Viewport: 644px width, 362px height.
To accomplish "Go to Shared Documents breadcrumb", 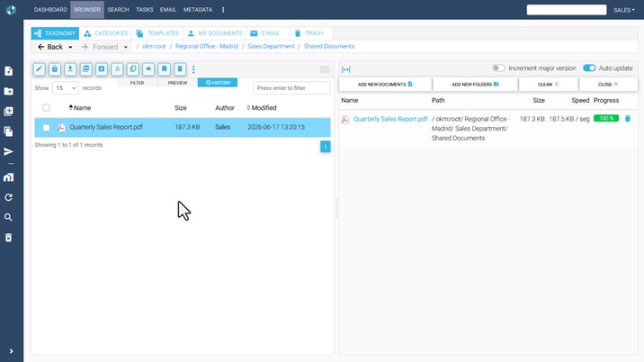I will click(329, 47).
